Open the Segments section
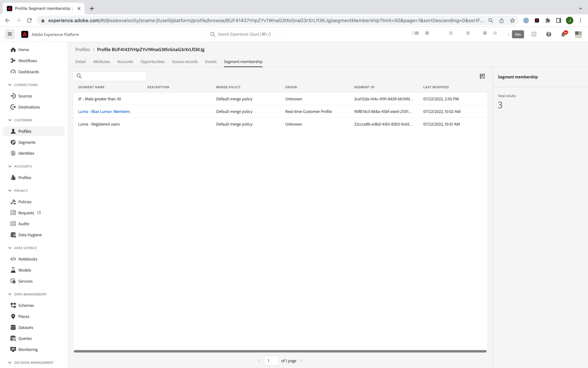Screen dimensions: 588x368 26,142
